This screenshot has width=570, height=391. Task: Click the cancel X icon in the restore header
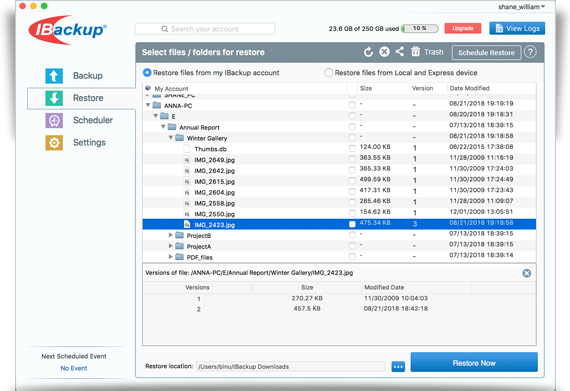384,52
